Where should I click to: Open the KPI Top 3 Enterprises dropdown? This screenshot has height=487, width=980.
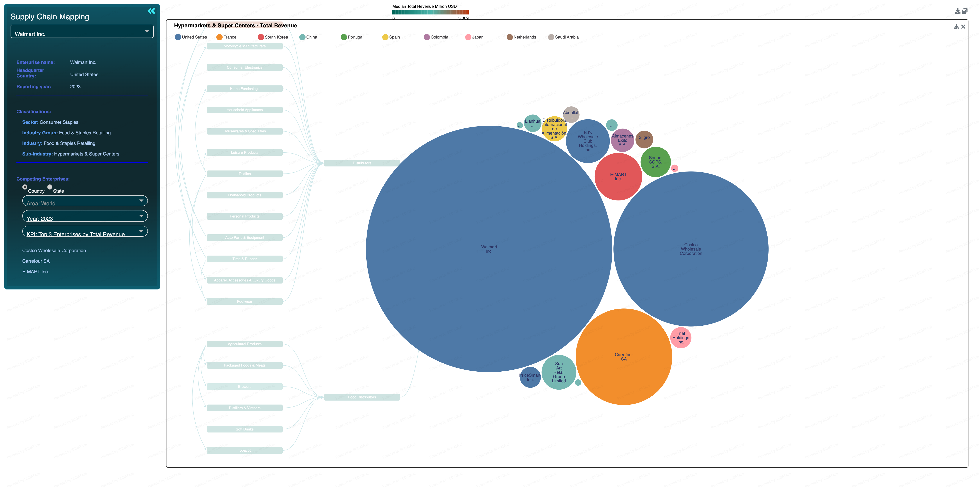(85, 231)
